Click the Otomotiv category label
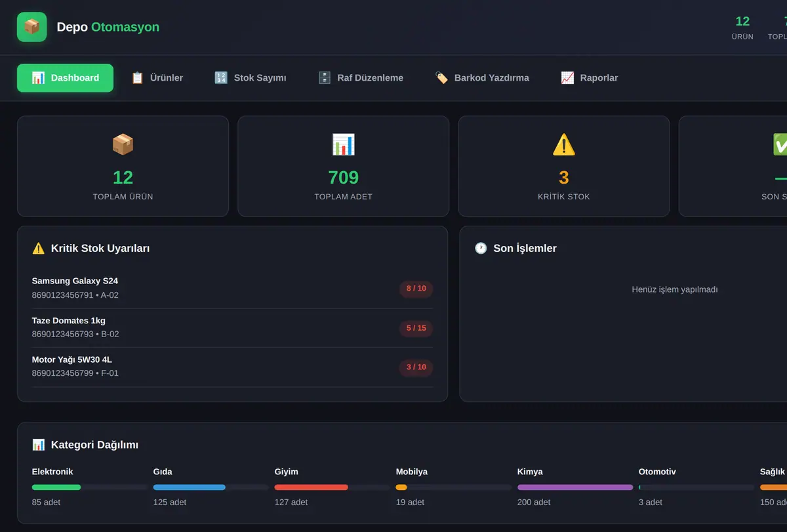Image resolution: width=787 pixels, height=532 pixels. [x=657, y=472]
